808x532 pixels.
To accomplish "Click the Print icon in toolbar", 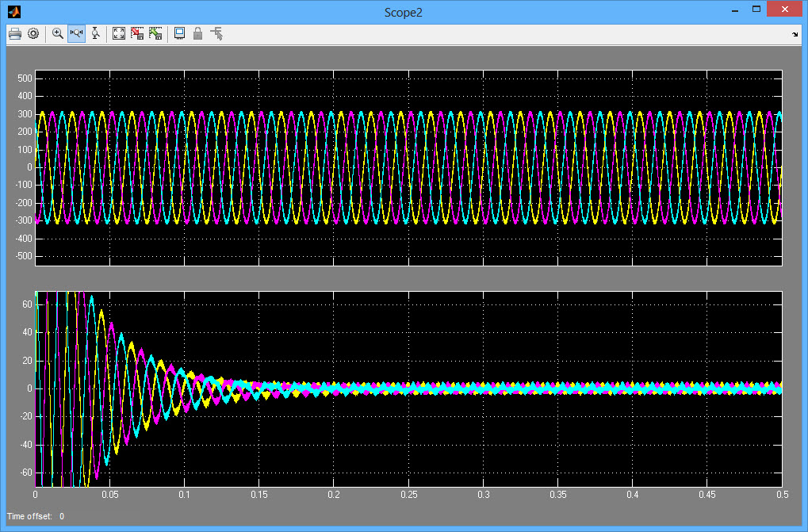I will pyautogui.click(x=15, y=34).
